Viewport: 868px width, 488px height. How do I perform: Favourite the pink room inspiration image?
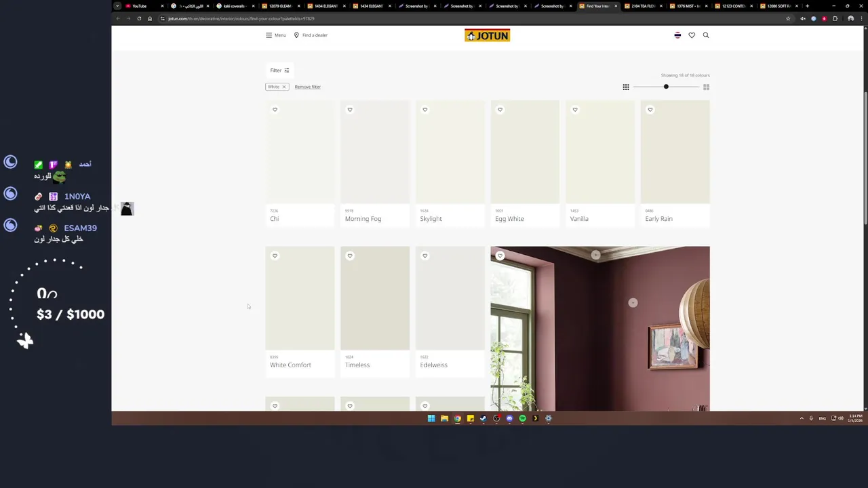point(500,256)
